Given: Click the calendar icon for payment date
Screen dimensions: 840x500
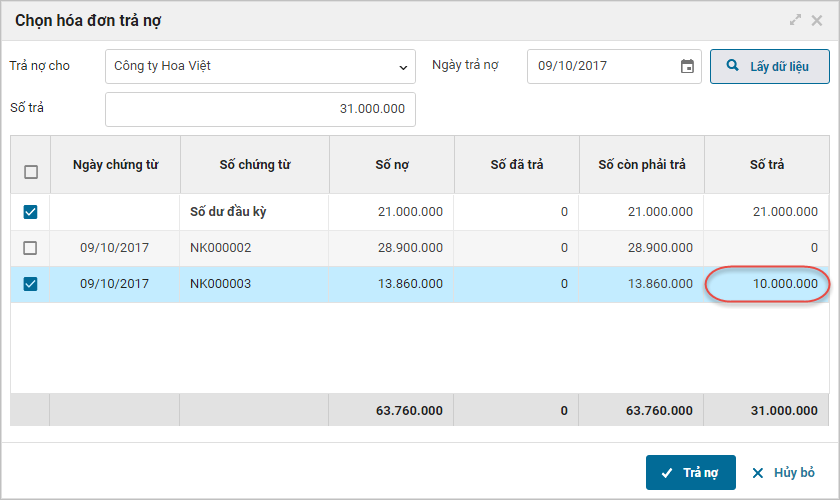Looking at the screenshot, I should pyautogui.click(x=687, y=67).
